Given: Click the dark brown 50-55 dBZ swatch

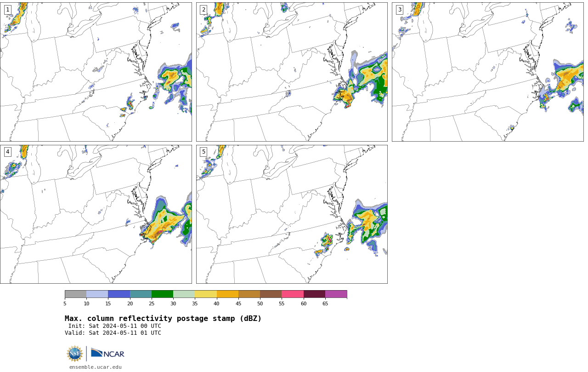Looking at the screenshot, I should [271, 294].
